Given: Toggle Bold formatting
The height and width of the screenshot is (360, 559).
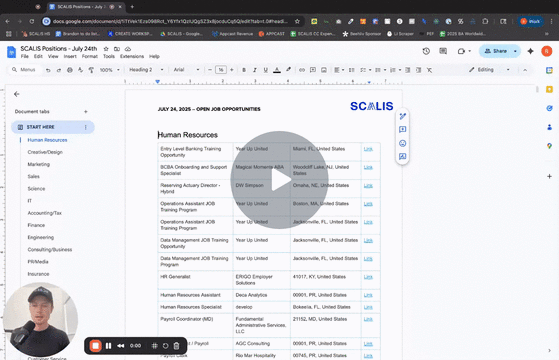Looking at the screenshot, I should click(244, 70).
